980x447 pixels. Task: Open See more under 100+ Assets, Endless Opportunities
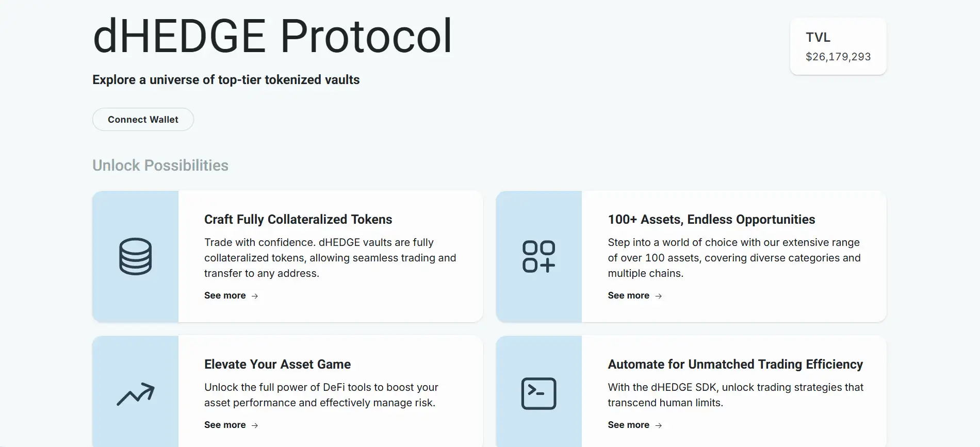(x=628, y=295)
